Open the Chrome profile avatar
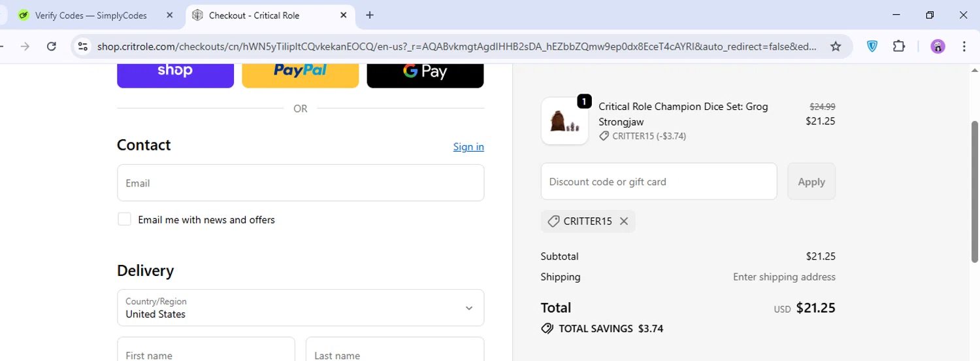Screen dimensions: 980x361 click(x=938, y=46)
